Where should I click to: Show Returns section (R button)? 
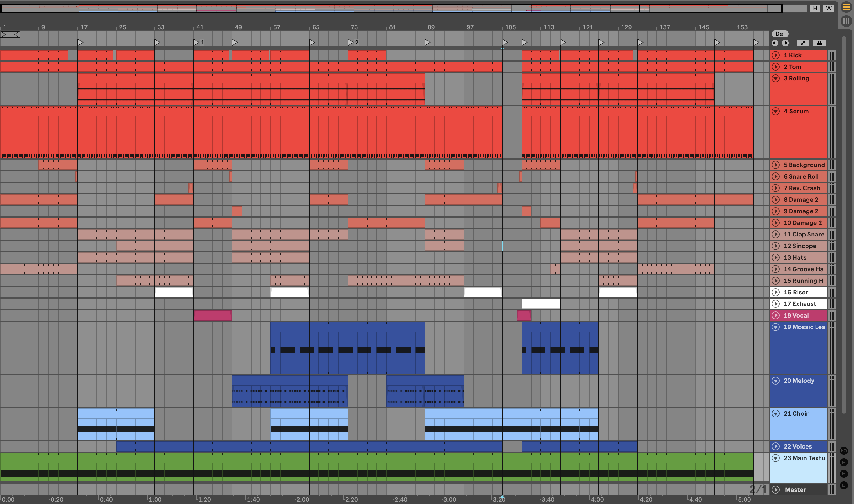(844, 462)
